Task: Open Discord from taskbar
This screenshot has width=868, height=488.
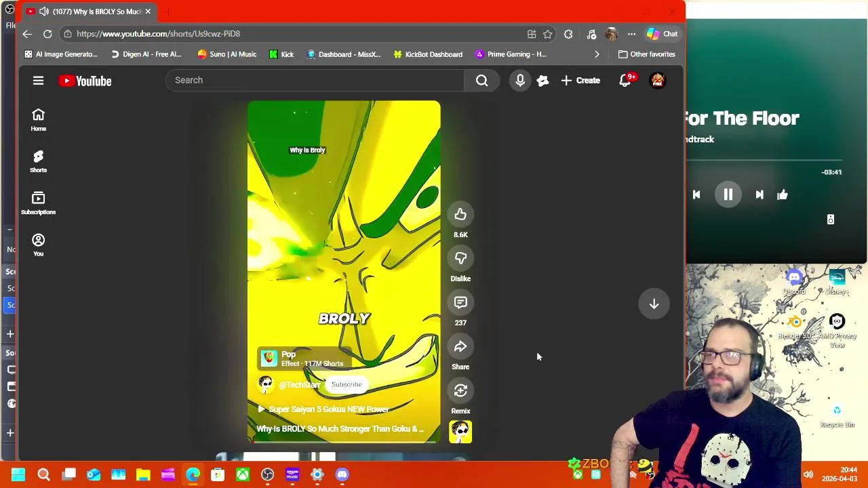Action: pos(342,474)
